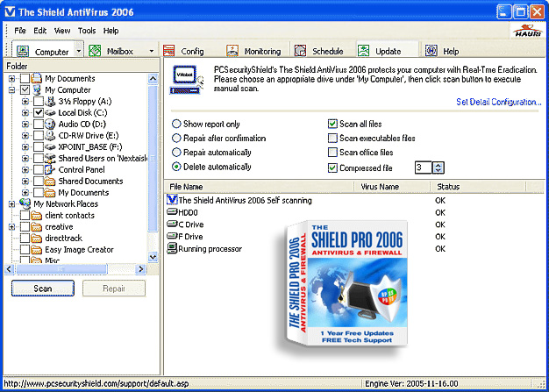Open the Computer tab dropdown arrow
Image resolution: width=549 pixels, height=392 pixels.
pos(79,51)
